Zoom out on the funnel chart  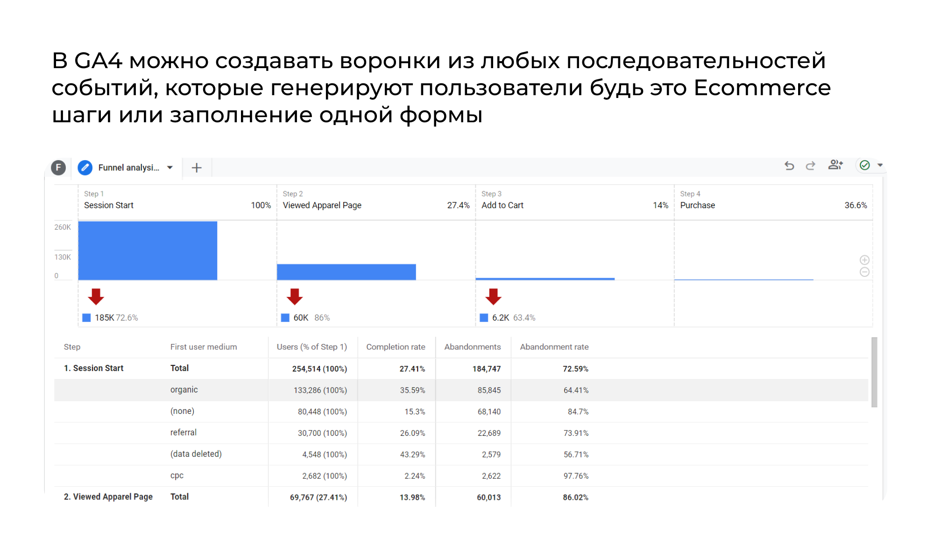pyautogui.click(x=864, y=272)
